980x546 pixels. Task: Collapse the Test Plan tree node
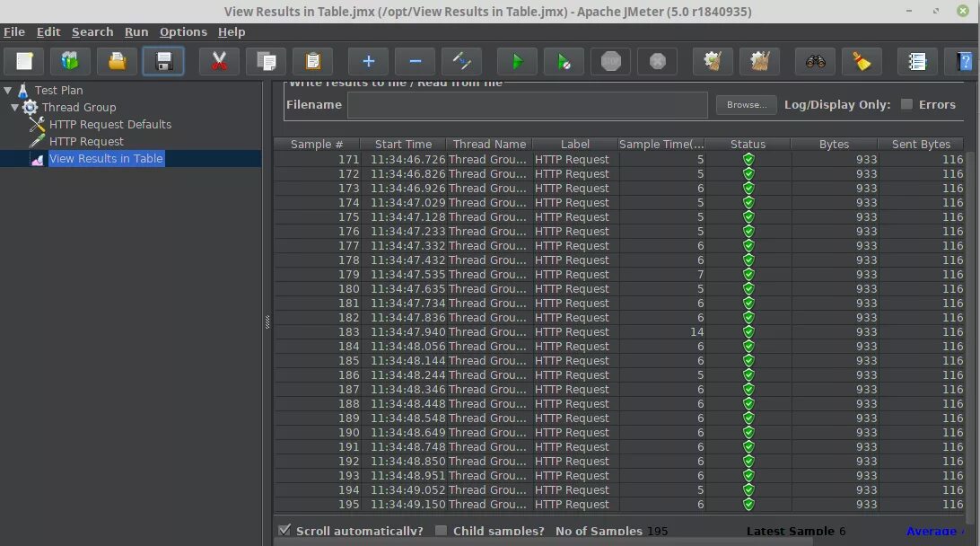pyautogui.click(x=7, y=90)
